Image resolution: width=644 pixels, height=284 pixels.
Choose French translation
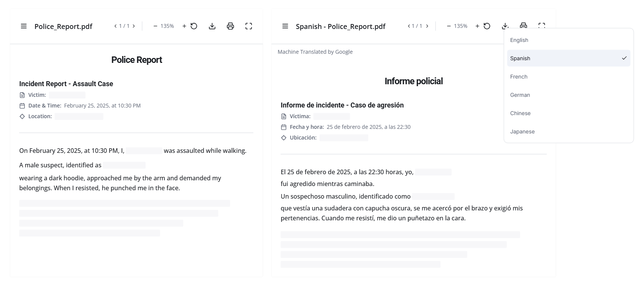click(x=568, y=77)
